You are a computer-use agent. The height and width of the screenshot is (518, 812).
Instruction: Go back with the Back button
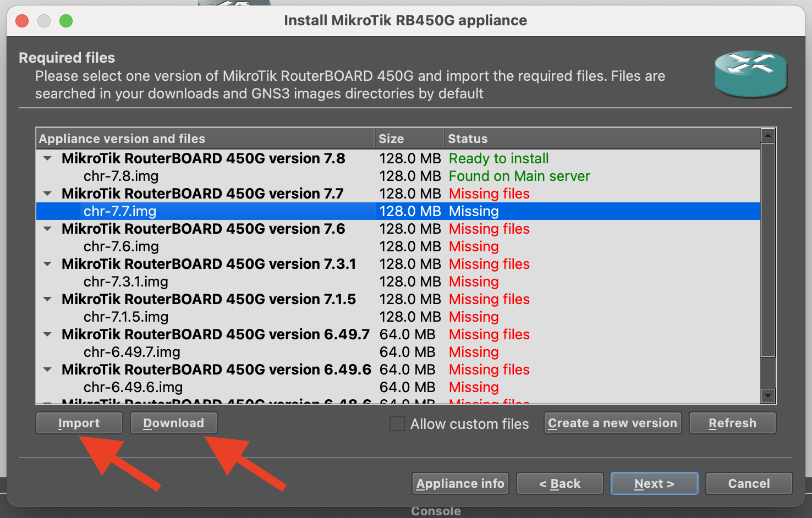tap(559, 483)
